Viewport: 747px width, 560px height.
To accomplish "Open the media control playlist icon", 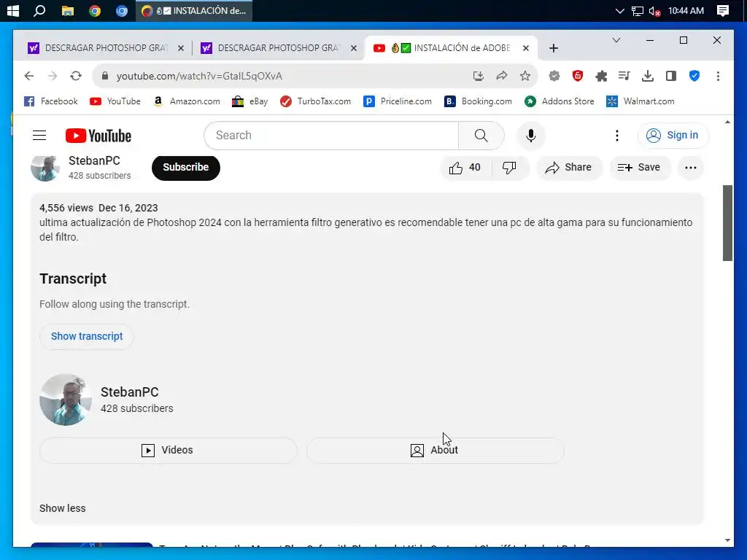I will [624, 76].
